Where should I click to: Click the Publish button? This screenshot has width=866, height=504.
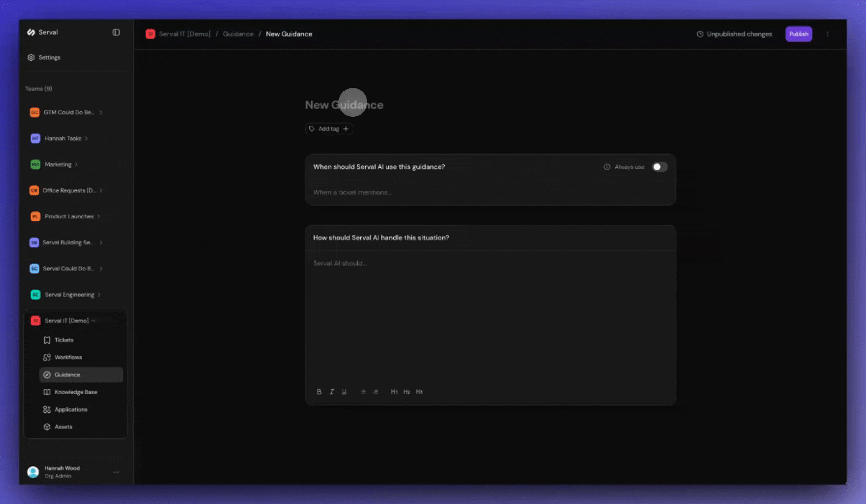point(799,34)
